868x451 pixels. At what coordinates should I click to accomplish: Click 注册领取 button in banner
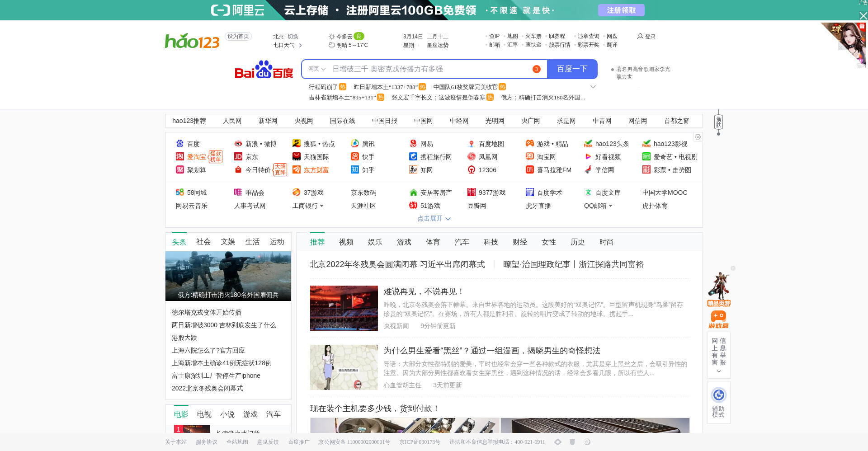pyautogui.click(x=621, y=10)
